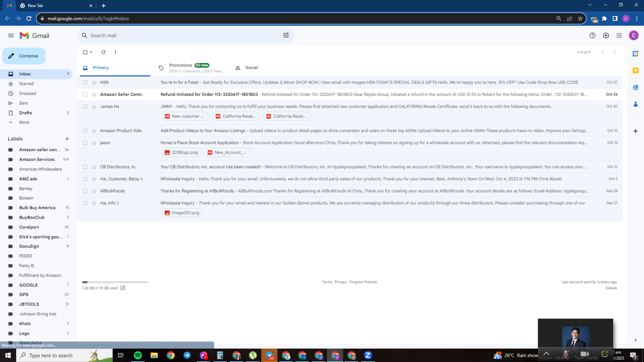644x362 pixels.
Task: Star the Amazon Seller Central email
Action: pos(94,95)
